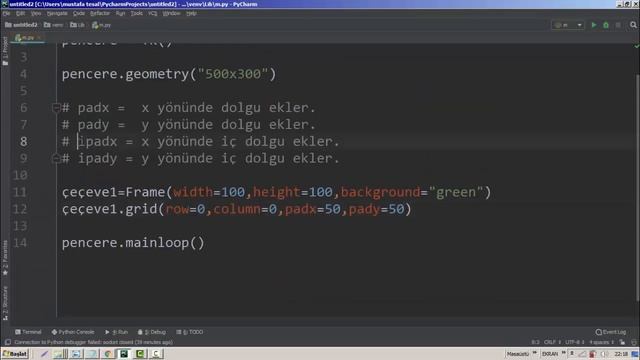The height and width of the screenshot is (360, 640).
Task: Click the EKRAN toolbar in the taskbar
Action: [x=549, y=353]
